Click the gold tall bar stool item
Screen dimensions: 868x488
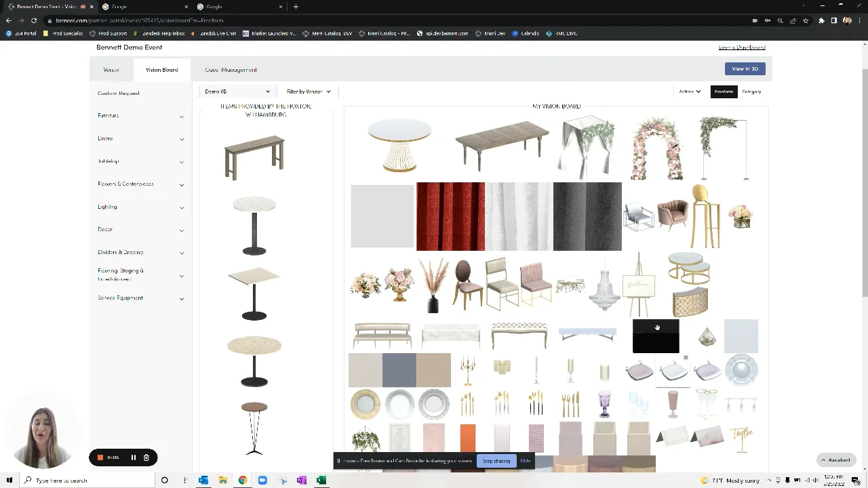click(x=705, y=216)
